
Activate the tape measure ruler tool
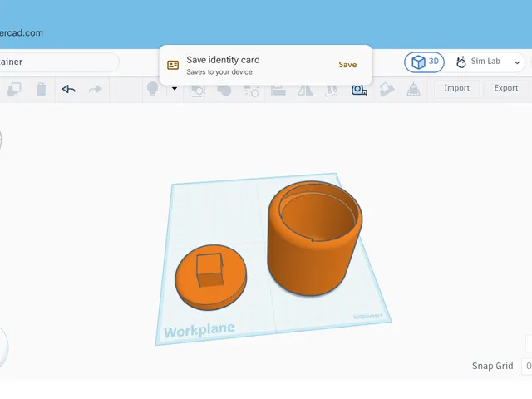(359, 90)
